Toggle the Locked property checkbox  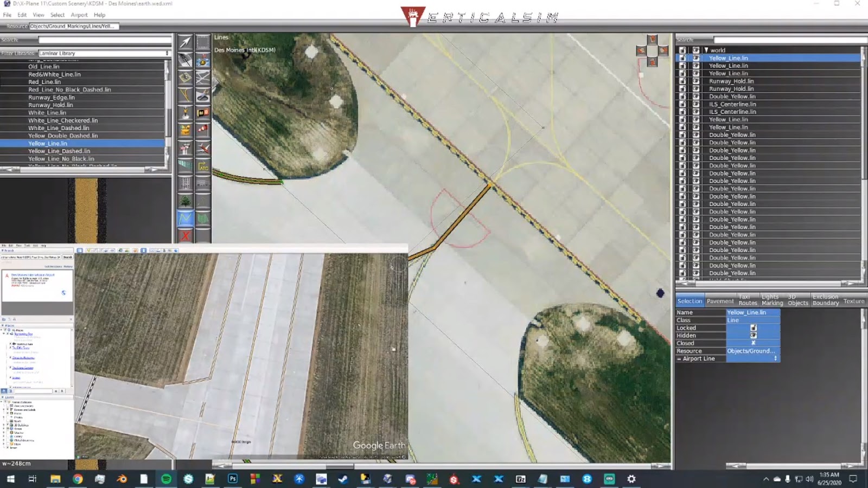click(x=753, y=328)
